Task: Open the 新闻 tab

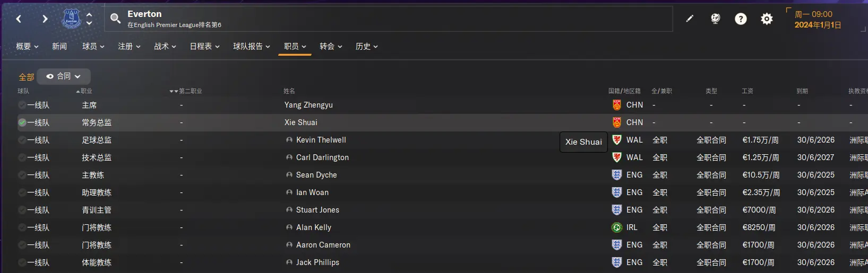Action: [59, 47]
